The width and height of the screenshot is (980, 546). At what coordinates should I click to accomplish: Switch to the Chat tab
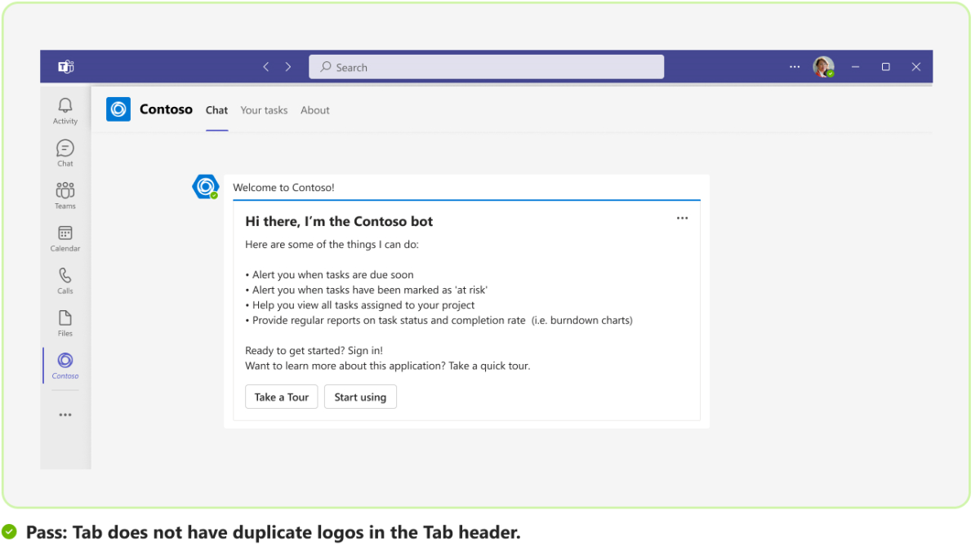(x=216, y=110)
